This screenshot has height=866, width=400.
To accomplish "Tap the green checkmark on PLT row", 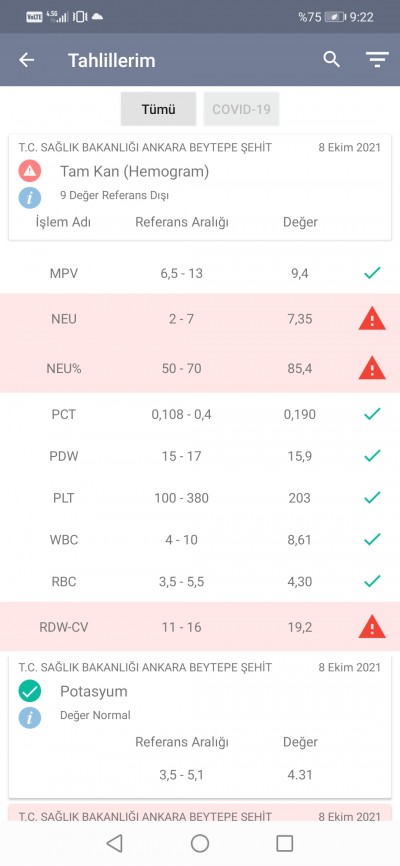I will click(x=372, y=497).
